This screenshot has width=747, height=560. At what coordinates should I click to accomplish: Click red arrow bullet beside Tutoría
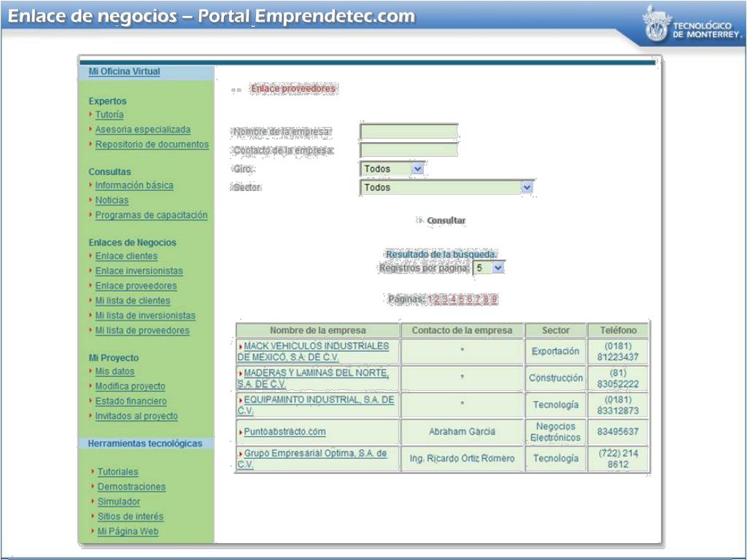(x=90, y=114)
